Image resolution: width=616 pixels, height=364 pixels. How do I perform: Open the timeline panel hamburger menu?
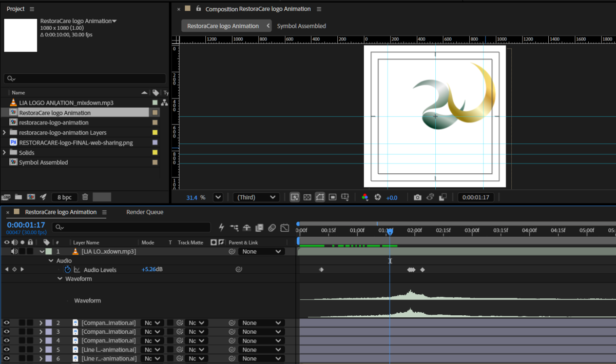pos(104,212)
